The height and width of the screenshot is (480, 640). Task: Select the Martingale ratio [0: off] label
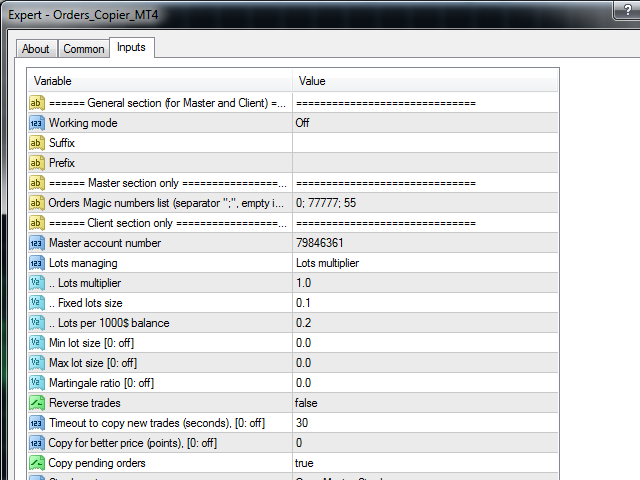point(101,383)
